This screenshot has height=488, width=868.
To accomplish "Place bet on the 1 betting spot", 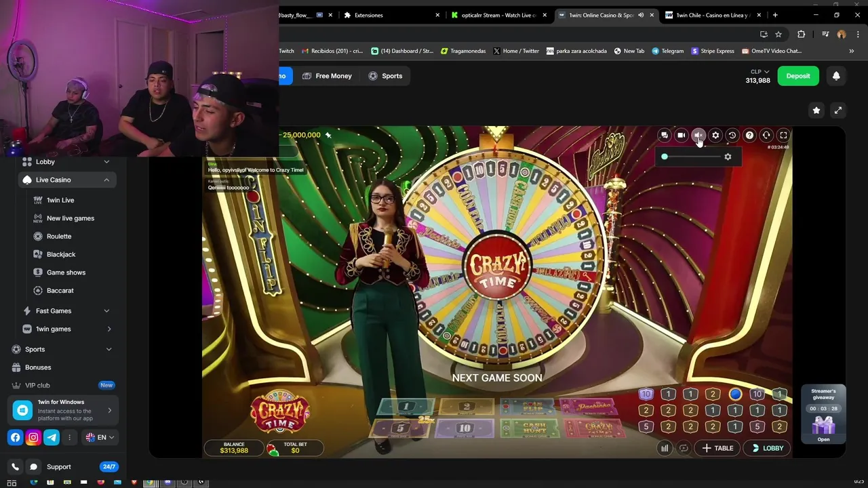I will click(x=407, y=407).
